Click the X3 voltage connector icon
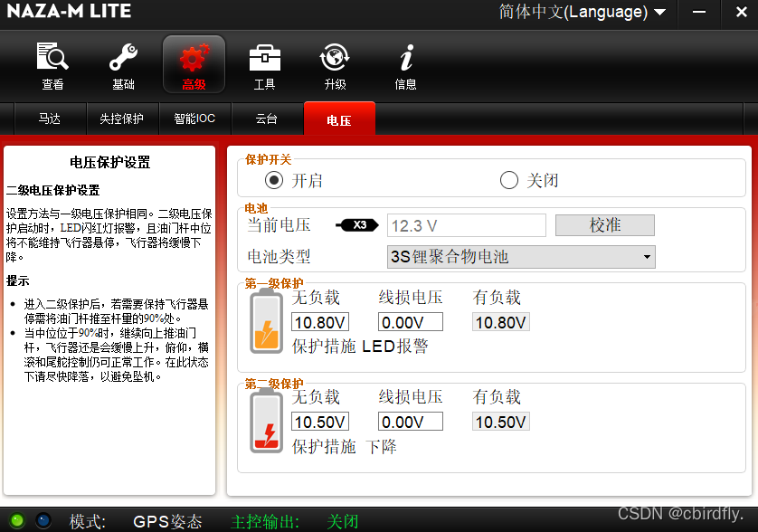The height and width of the screenshot is (532, 758). pyautogui.click(x=357, y=225)
